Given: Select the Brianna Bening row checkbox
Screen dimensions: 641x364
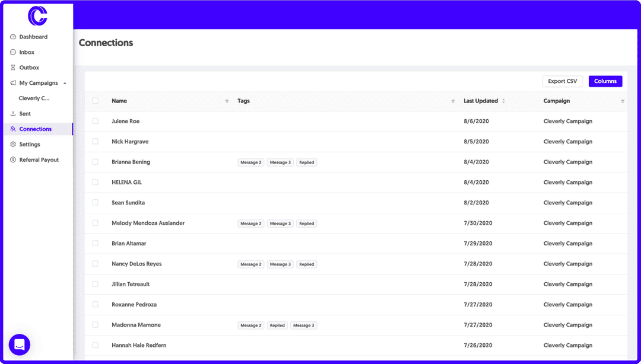Looking at the screenshot, I should click(x=95, y=162).
